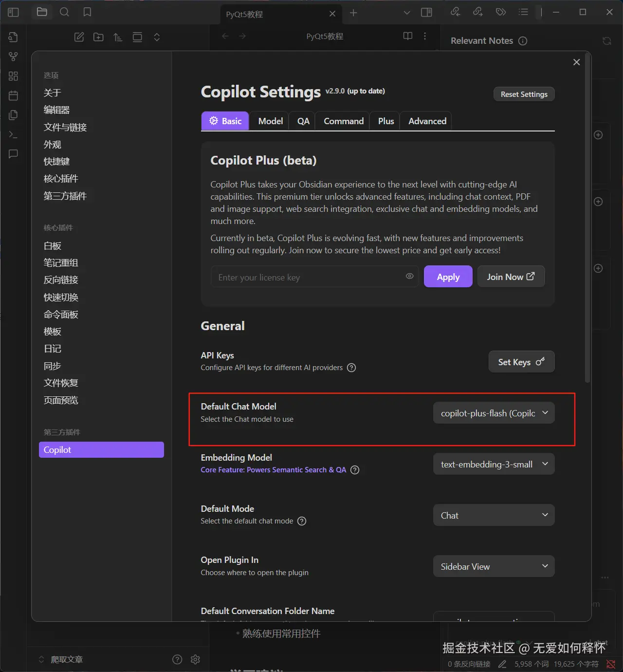The image size is (623, 672).
Task: Open 白板 core plugin settings
Action: pos(53,246)
